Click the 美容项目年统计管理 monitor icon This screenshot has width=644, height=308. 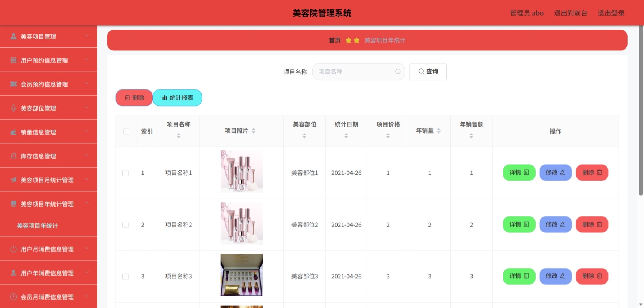(x=14, y=204)
